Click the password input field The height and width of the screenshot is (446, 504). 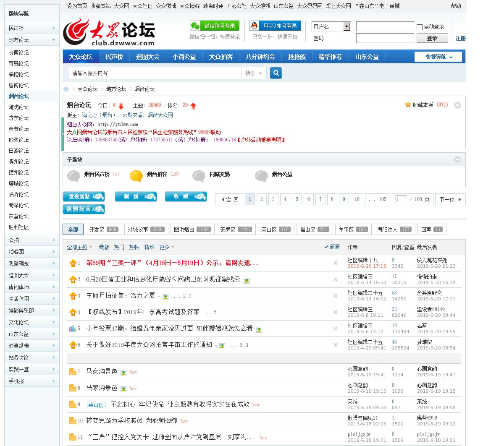point(385,38)
